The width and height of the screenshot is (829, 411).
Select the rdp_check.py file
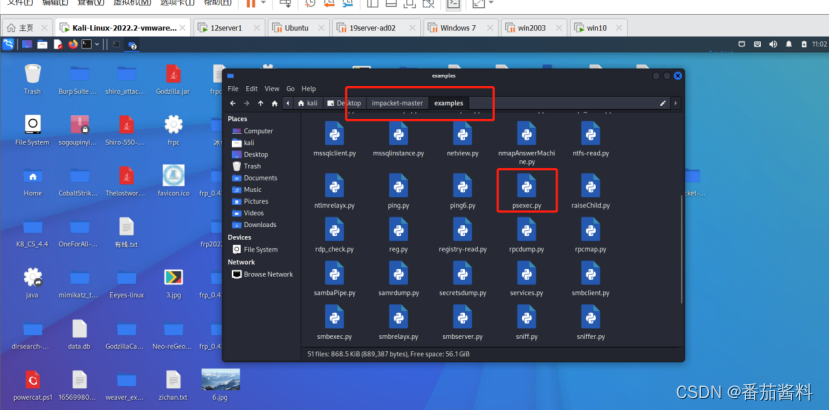335,235
